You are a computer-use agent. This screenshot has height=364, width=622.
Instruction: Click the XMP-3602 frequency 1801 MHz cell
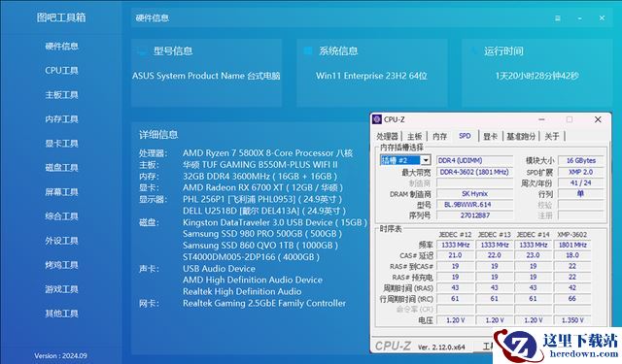click(572, 246)
